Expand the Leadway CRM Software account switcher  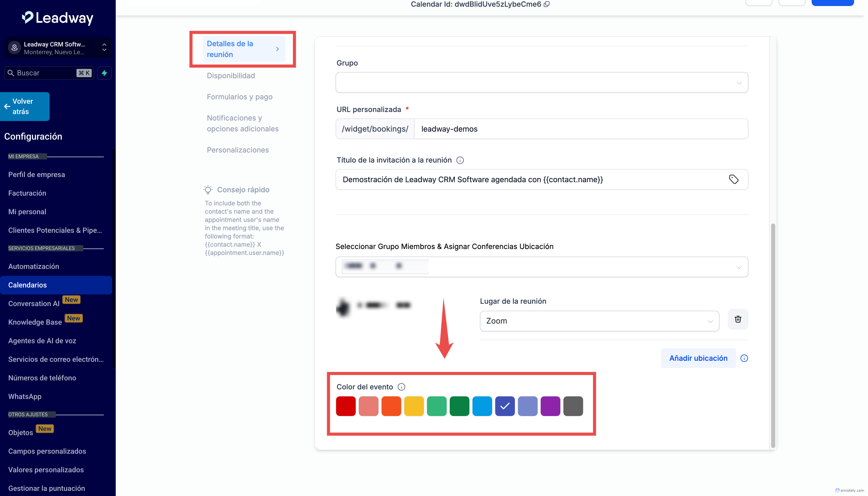pyautogui.click(x=58, y=48)
